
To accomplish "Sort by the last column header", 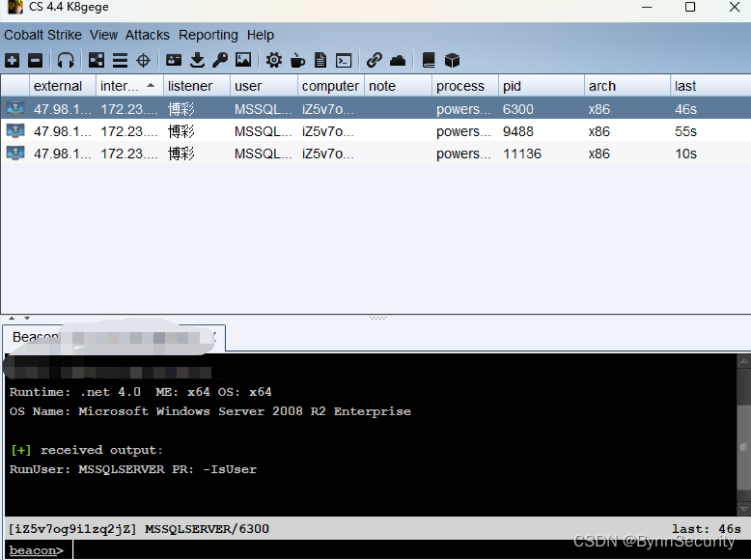I will (710, 86).
